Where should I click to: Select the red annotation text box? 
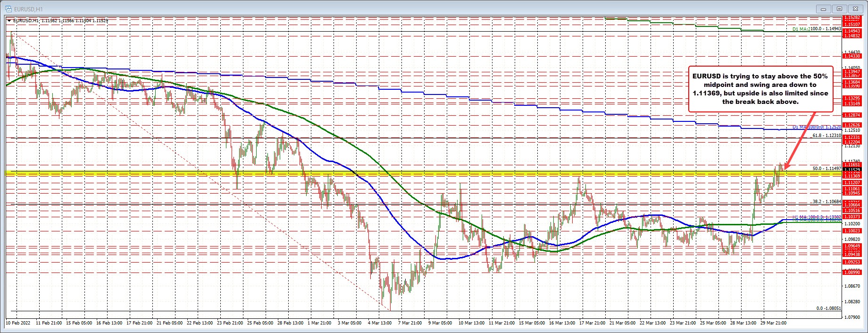coord(760,89)
